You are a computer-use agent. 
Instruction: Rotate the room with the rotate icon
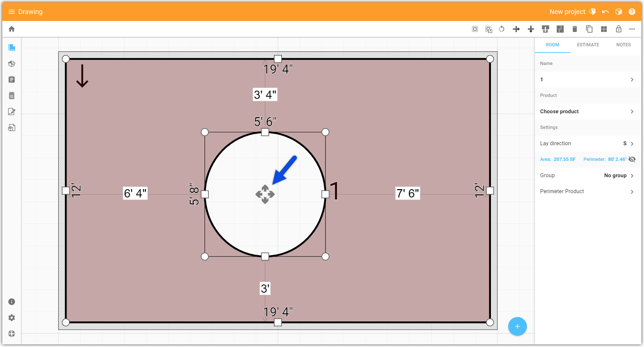[502, 29]
